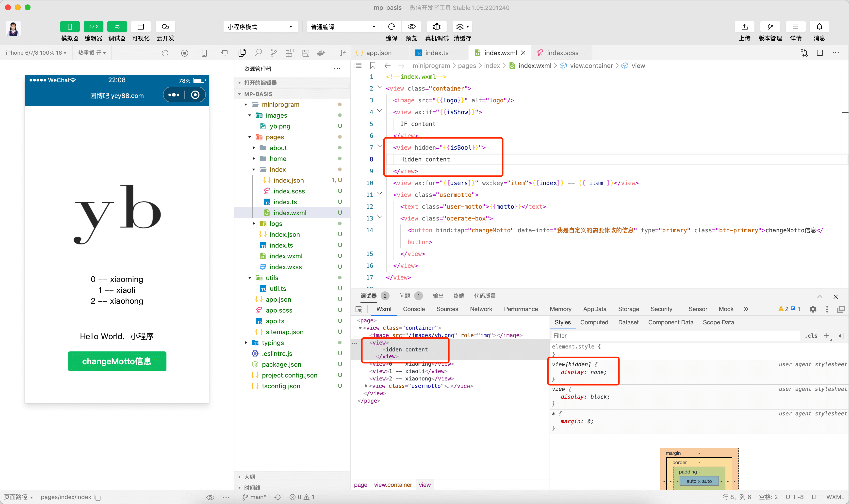
Task: Click the upload (上传) icon
Action: point(744,27)
